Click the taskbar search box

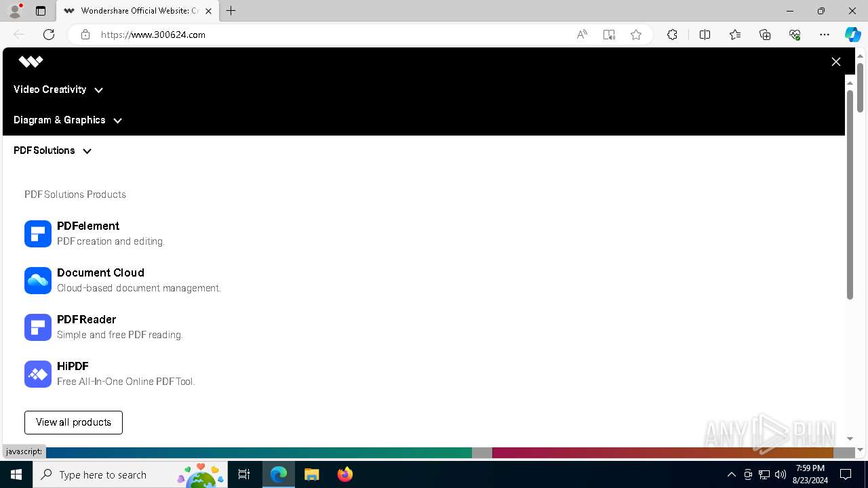coord(132,474)
